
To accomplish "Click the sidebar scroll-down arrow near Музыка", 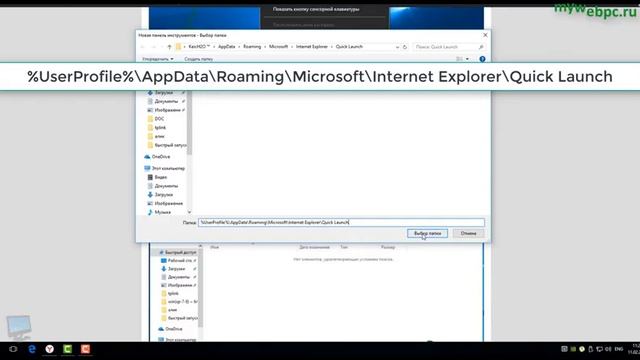I will click(x=189, y=212).
